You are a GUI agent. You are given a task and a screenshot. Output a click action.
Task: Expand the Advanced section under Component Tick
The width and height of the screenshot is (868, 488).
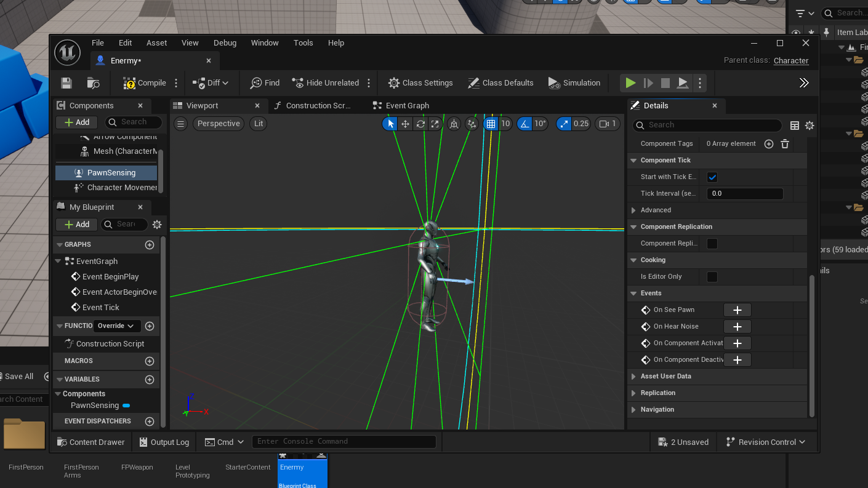[633, 210]
